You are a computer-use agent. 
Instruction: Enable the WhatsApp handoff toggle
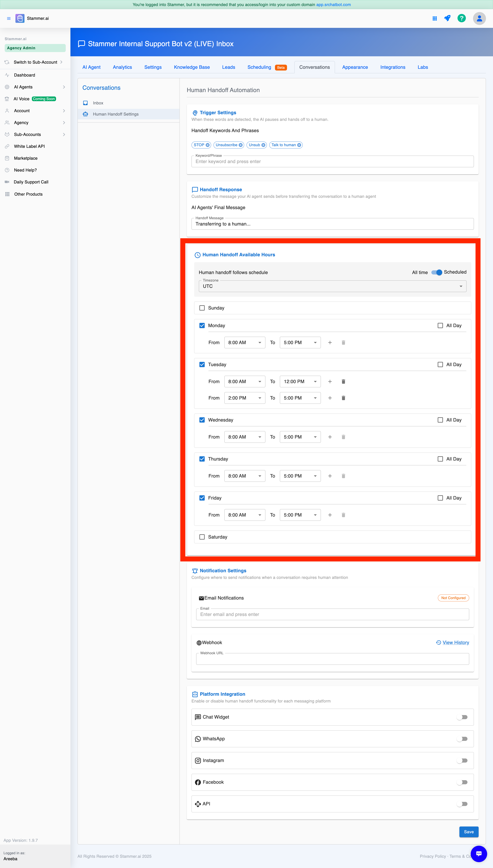click(x=462, y=739)
